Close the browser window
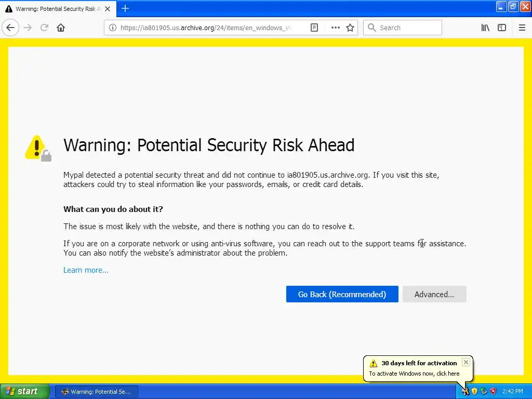Screen dimensions: 532x399 525,7
